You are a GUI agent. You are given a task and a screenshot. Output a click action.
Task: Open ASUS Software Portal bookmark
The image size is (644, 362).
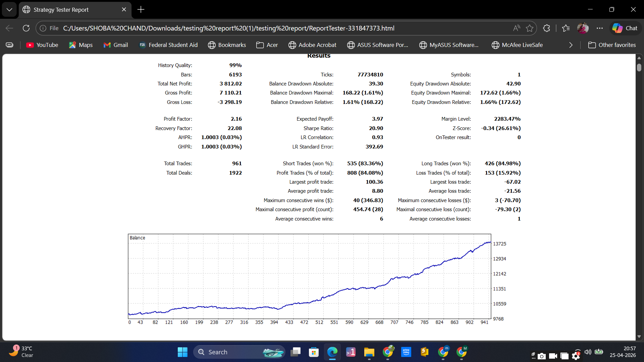coord(378,45)
